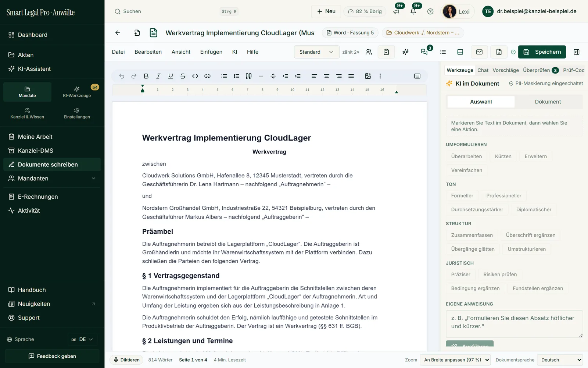Open the Word · Fassung 5 version chip

350,33
